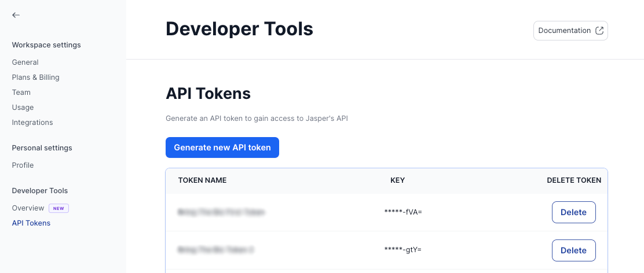Delete the token ending in gtY=
Screen dimensions: 644x273
click(x=574, y=250)
